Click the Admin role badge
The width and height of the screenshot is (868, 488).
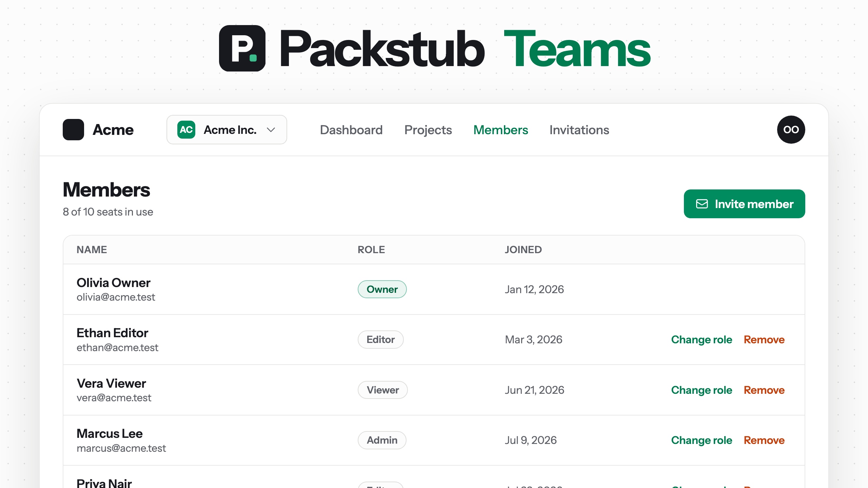click(x=382, y=440)
